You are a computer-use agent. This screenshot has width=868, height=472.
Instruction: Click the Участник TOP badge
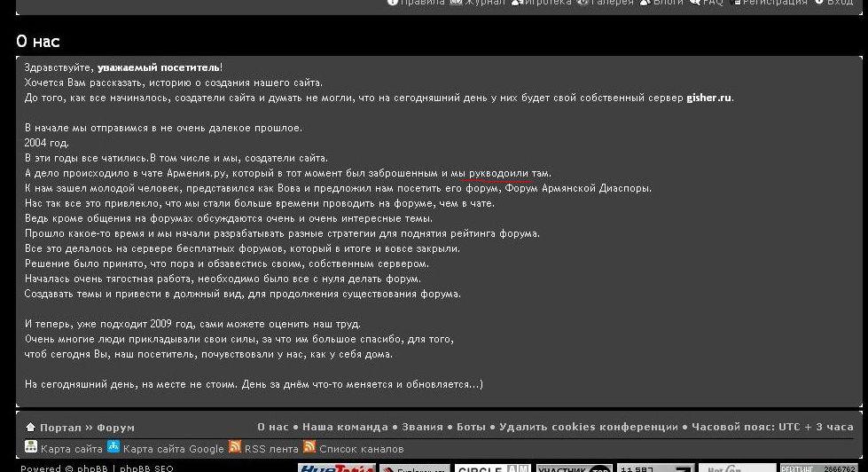point(574,468)
